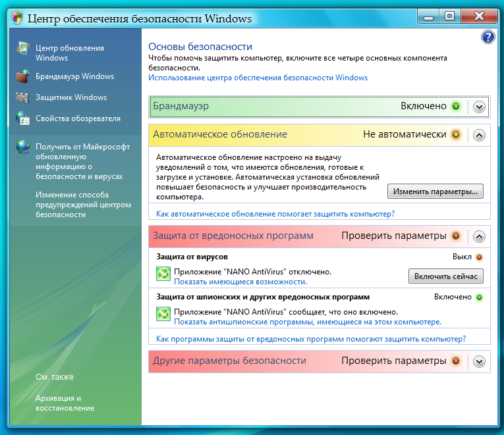
Task: Open link Использование центра обеспечения безопасности Windows
Action: coord(258,78)
